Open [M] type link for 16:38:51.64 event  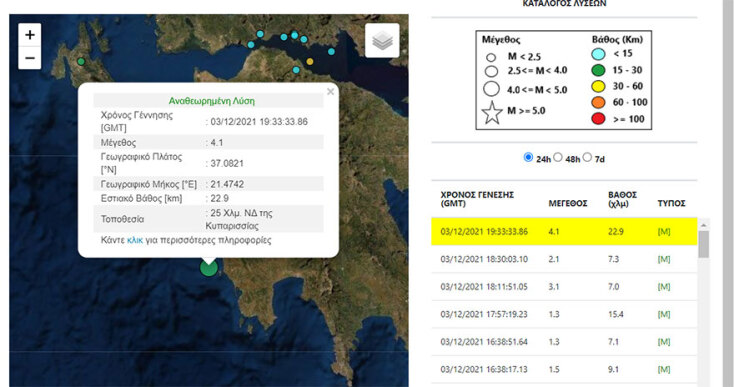(664, 342)
